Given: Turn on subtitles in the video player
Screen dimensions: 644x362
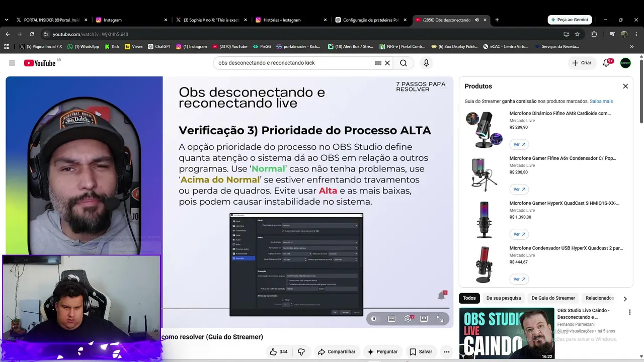Looking at the screenshot, I should (392, 319).
